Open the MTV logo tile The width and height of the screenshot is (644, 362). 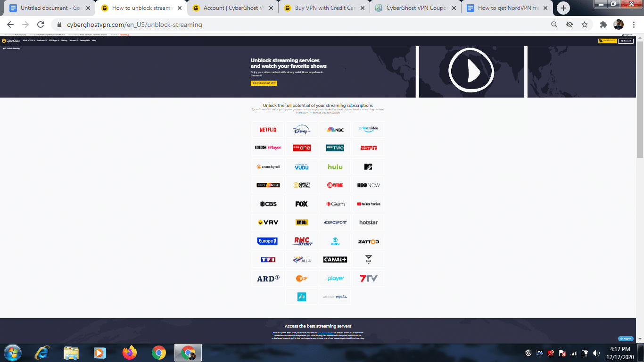click(369, 167)
